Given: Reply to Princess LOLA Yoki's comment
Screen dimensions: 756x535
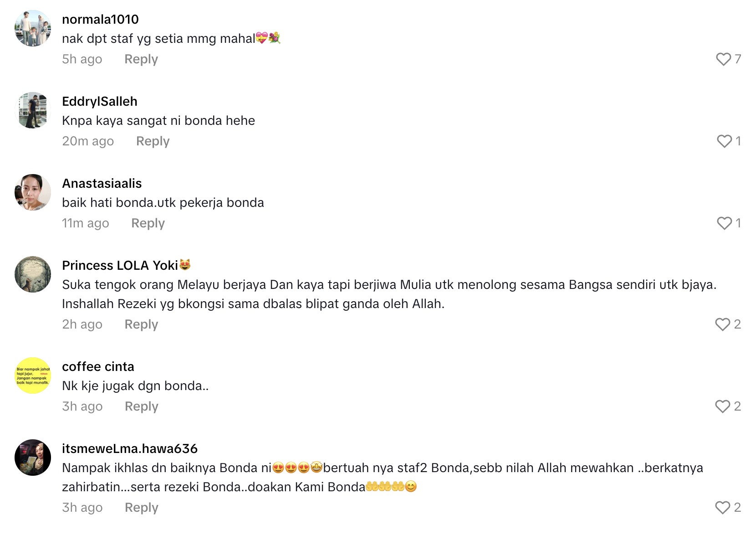Looking at the screenshot, I should click(x=141, y=324).
